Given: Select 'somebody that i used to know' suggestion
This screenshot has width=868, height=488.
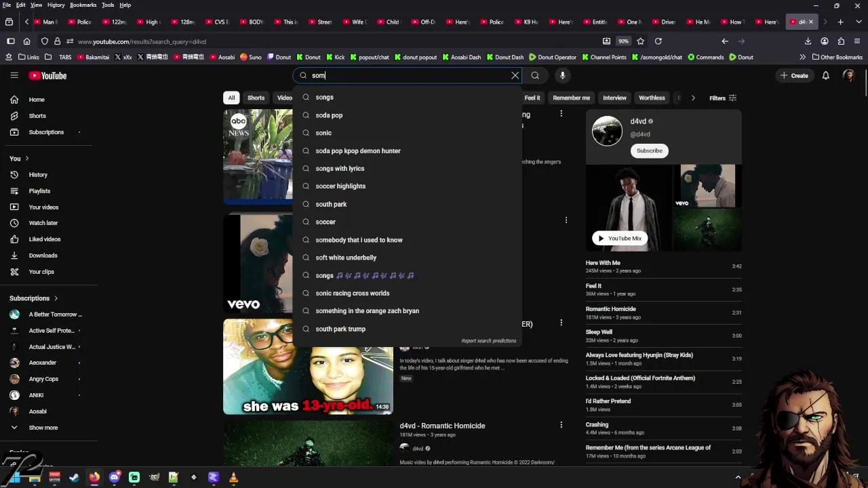Looking at the screenshot, I should point(407,240).
